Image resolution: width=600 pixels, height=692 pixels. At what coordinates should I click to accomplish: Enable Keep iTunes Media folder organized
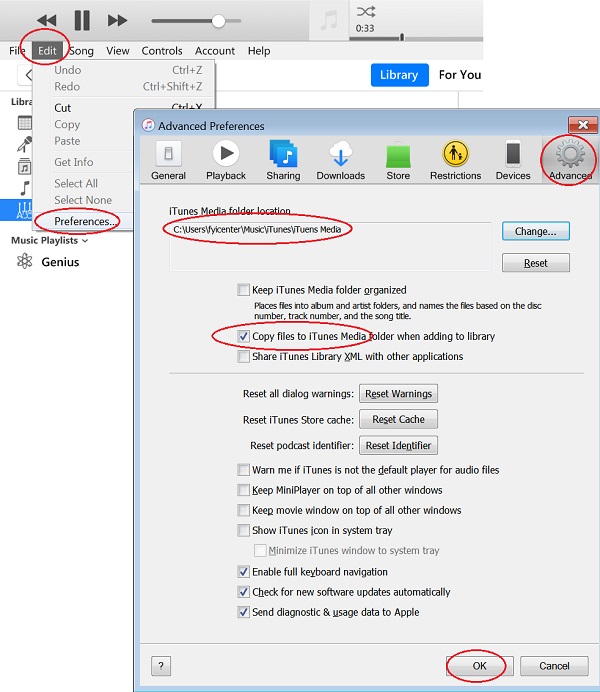pos(243,290)
